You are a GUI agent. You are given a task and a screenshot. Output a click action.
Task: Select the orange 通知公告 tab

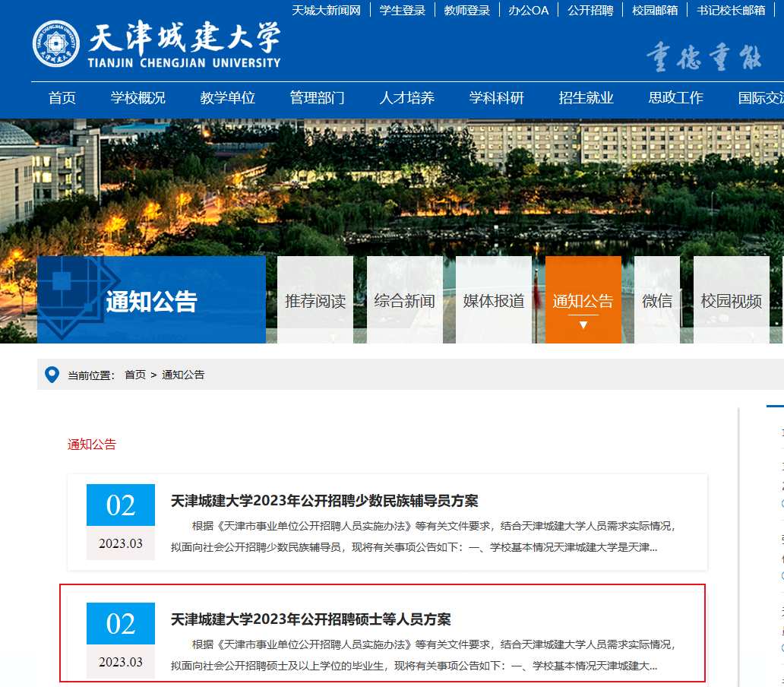(x=583, y=300)
